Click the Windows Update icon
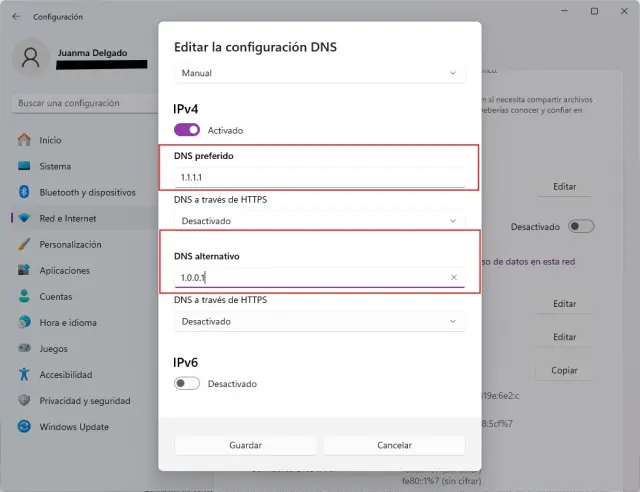The height and width of the screenshot is (492, 640). point(24,426)
